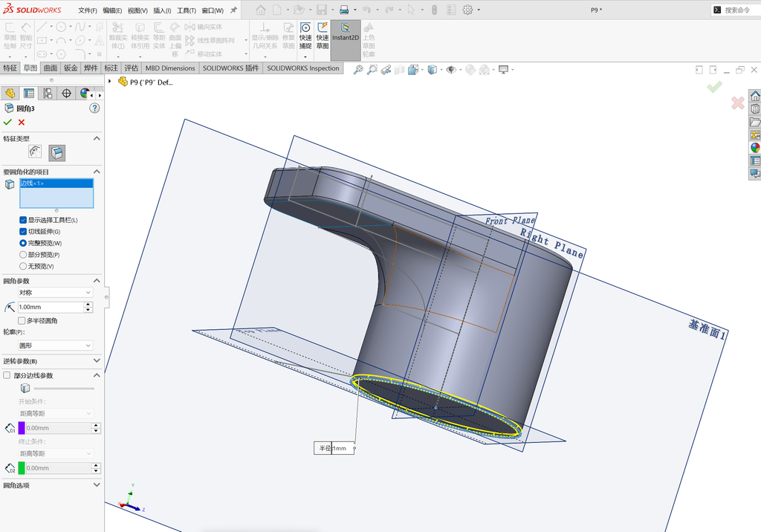761x532 pixels.
Task: Open the SOLIDWORKS Resources home icon in task pane
Action: (755, 96)
